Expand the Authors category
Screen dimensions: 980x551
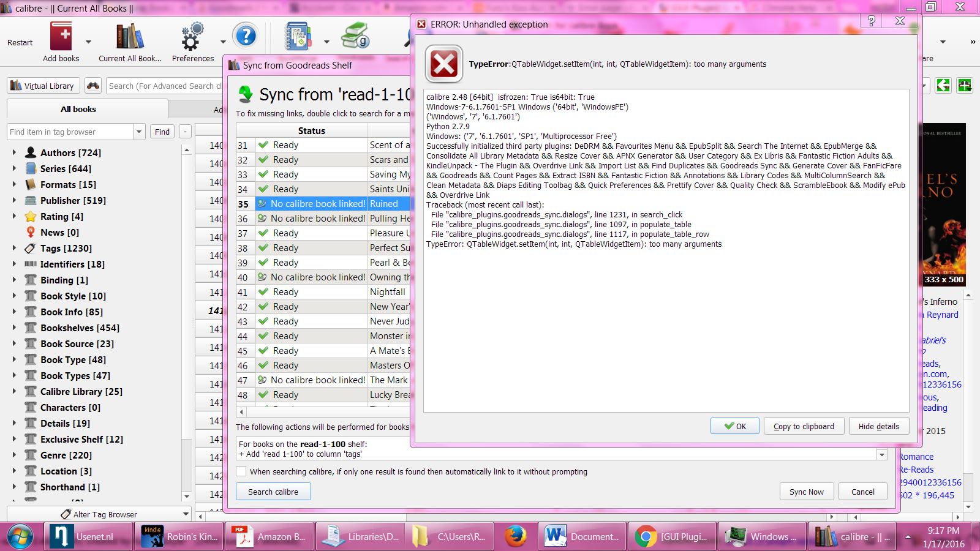point(14,152)
